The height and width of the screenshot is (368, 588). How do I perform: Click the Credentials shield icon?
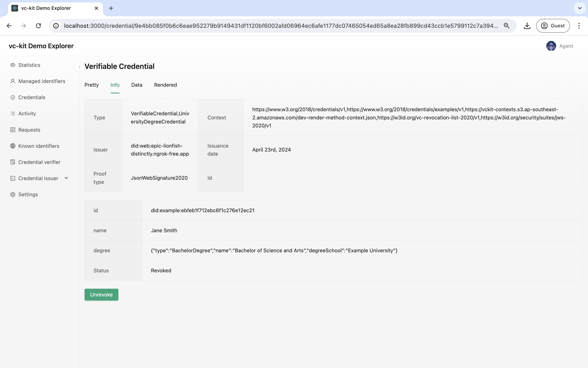click(13, 97)
